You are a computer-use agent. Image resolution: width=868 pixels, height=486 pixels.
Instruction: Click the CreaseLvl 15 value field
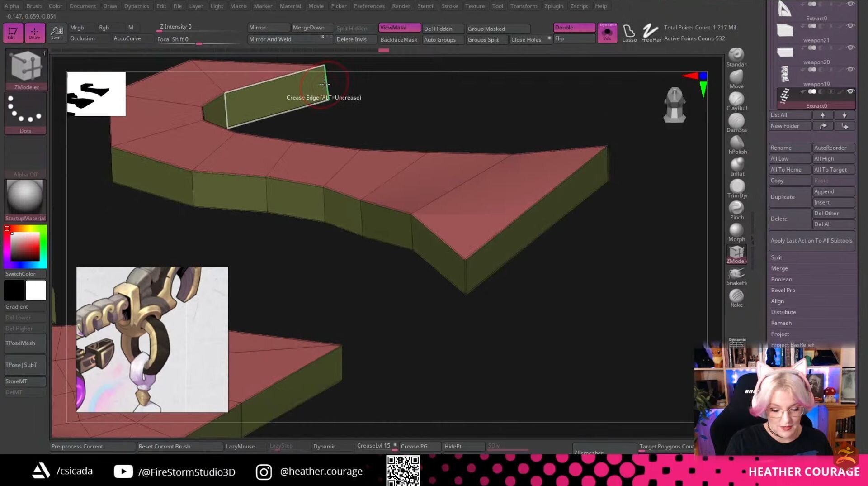(x=377, y=446)
